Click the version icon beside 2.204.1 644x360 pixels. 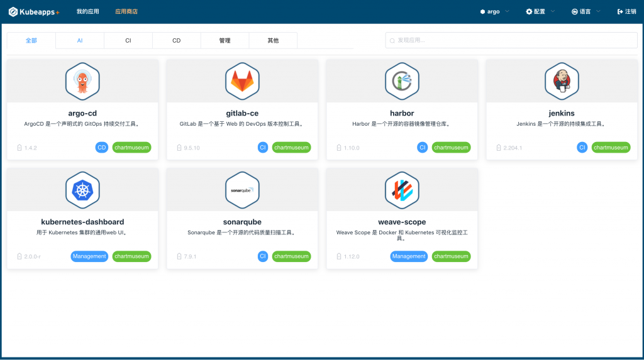(499, 148)
